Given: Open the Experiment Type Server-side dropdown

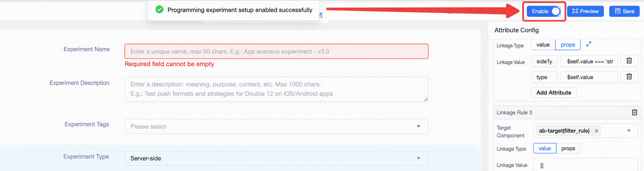Looking at the screenshot, I should (276, 158).
